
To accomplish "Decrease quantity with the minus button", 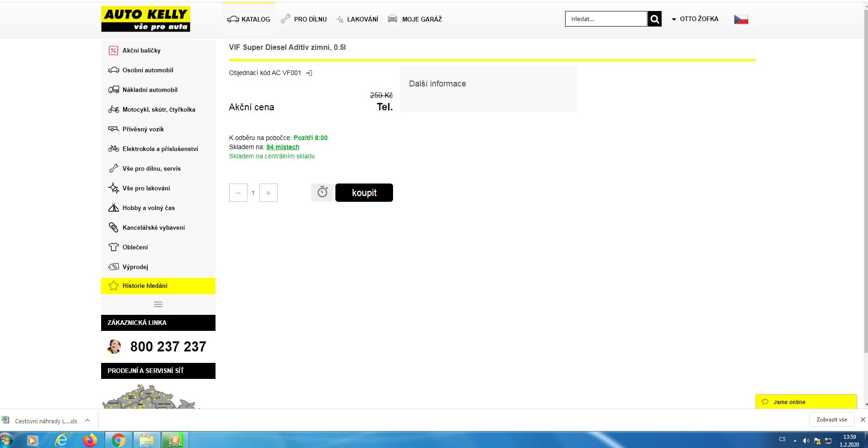I will (238, 193).
